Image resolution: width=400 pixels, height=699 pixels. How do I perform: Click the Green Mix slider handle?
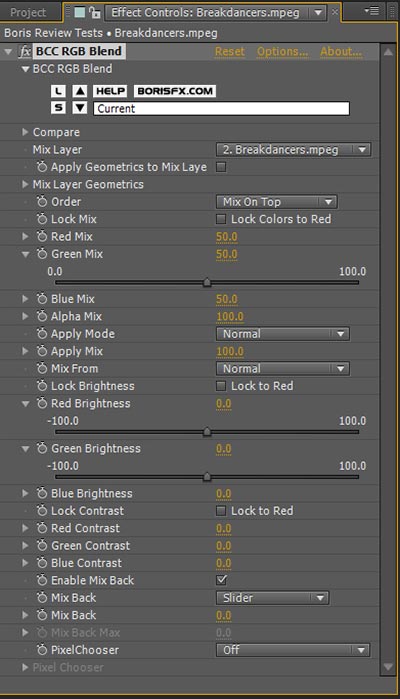[207, 282]
